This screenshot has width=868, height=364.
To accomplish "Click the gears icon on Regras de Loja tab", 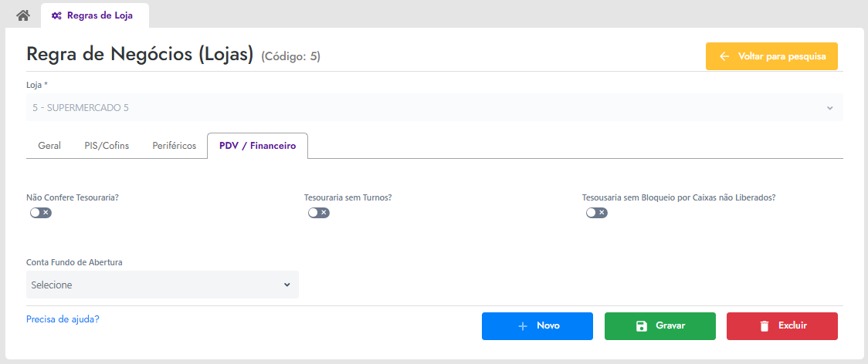I will click(x=56, y=15).
